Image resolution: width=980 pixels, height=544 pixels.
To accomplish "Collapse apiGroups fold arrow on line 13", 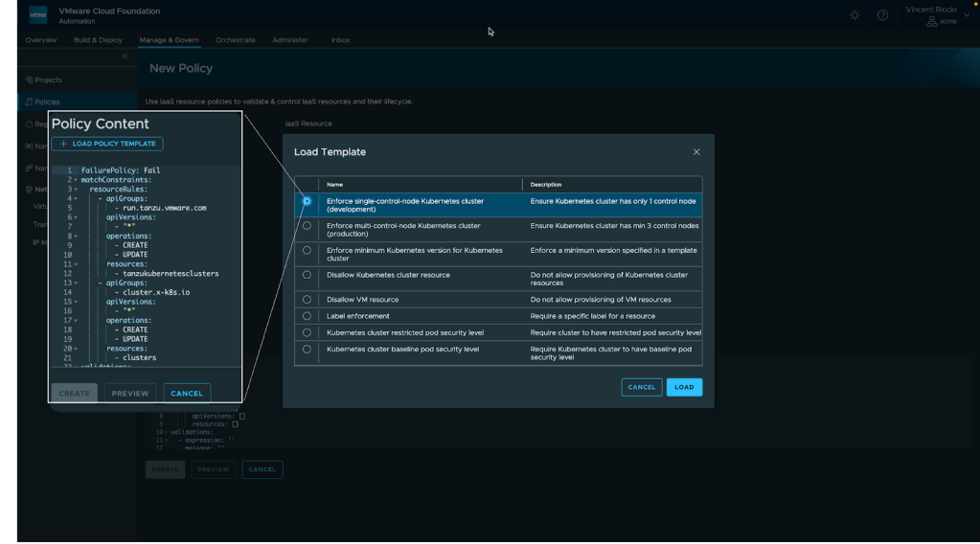I will [x=76, y=283].
